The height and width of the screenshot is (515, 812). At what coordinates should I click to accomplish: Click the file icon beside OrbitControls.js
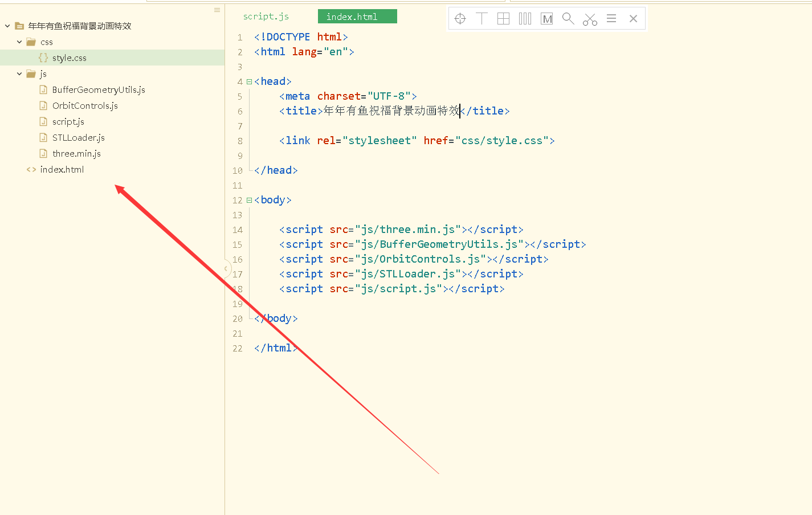[x=43, y=105]
